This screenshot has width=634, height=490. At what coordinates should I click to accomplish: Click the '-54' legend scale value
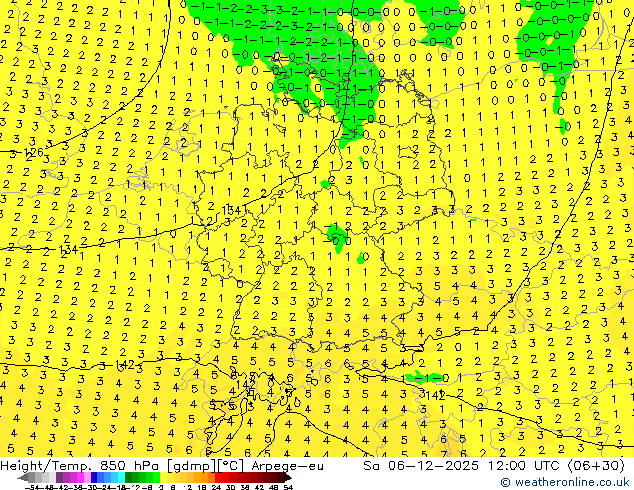(32, 487)
